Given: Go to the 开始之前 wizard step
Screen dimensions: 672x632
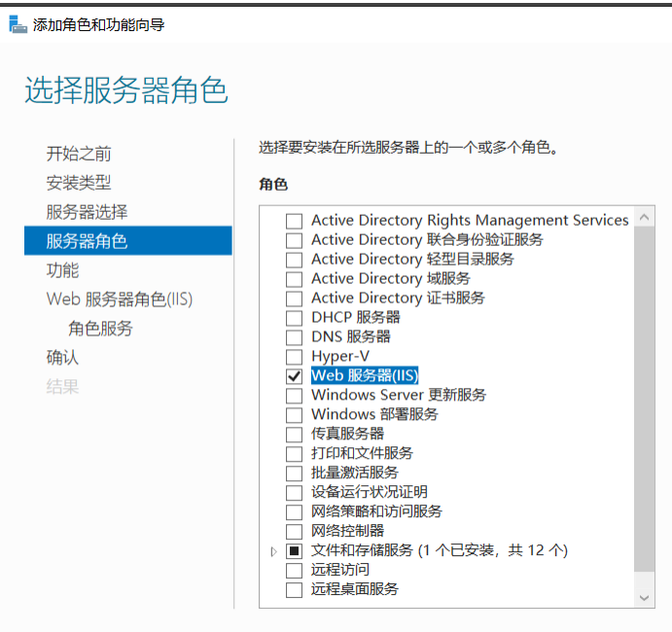Looking at the screenshot, I should pyautogui.click(x=79, y=154).
